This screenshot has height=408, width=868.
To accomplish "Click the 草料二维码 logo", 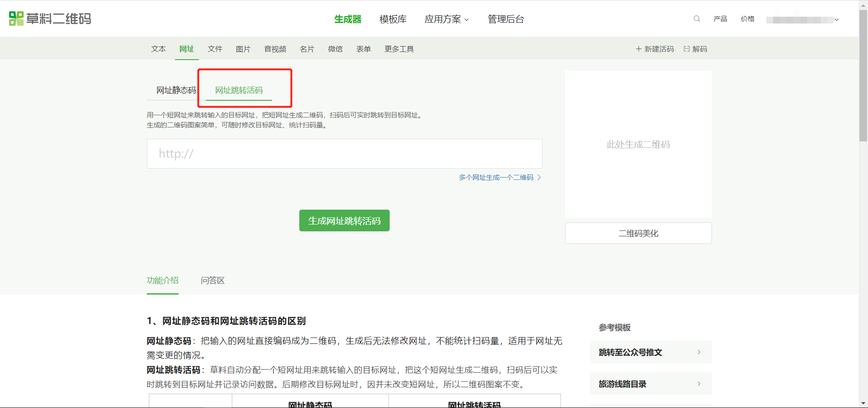I will pos(50,19).
